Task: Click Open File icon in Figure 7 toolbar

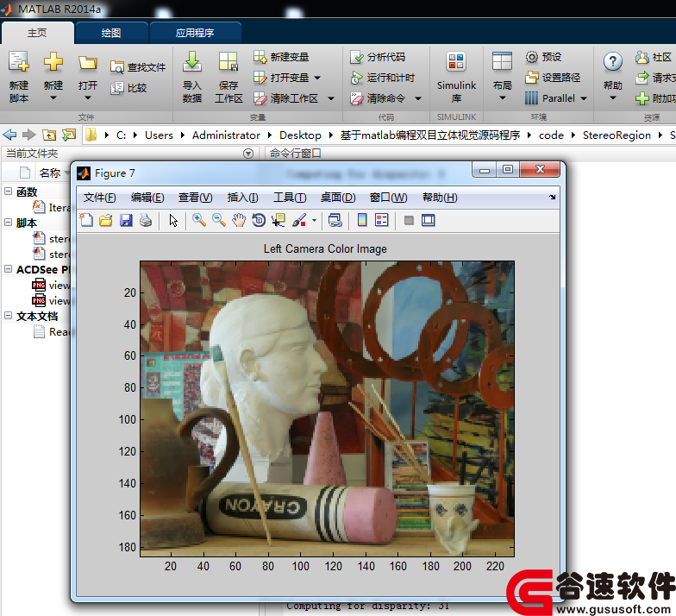Action: pos(106,221)
